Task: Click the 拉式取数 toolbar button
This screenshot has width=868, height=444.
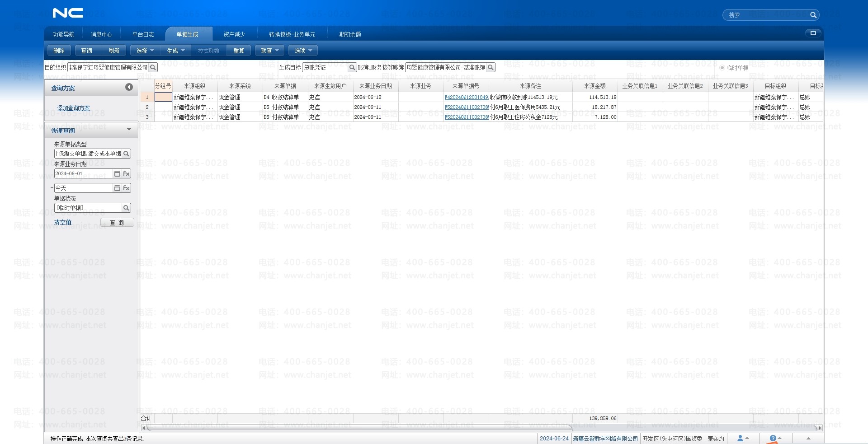Action: [x=209, y=51]
